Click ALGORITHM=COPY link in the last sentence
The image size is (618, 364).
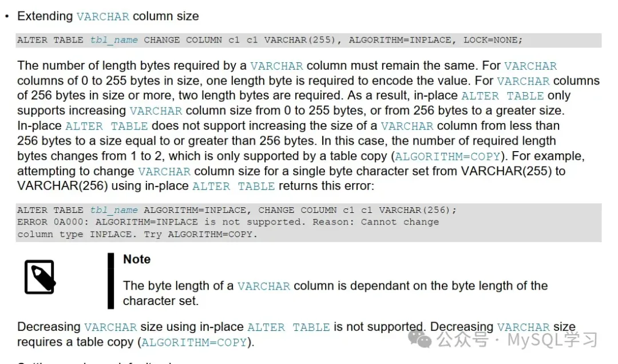(194, 342)
